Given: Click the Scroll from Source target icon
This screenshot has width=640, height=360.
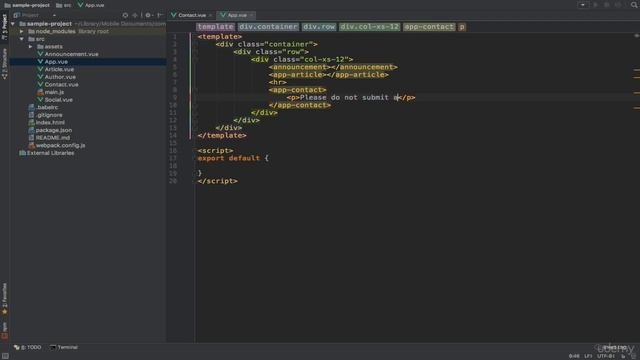Looking at the screenshot, I should [125, 15].
